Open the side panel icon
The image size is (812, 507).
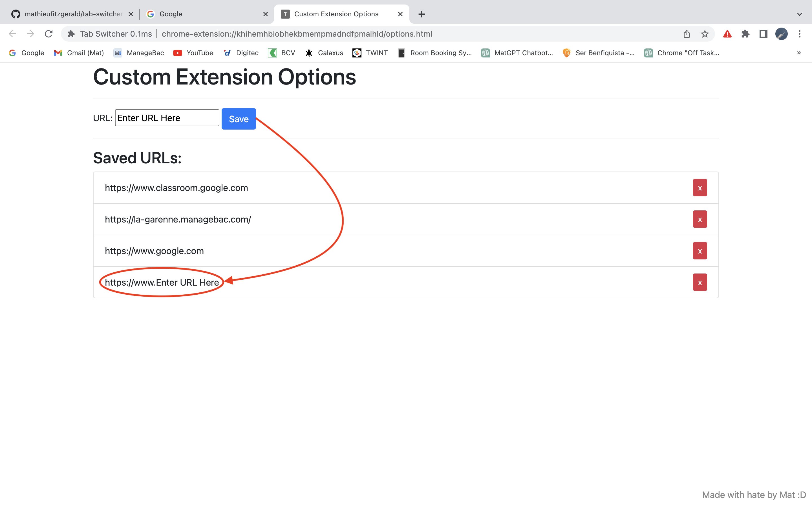763,34
